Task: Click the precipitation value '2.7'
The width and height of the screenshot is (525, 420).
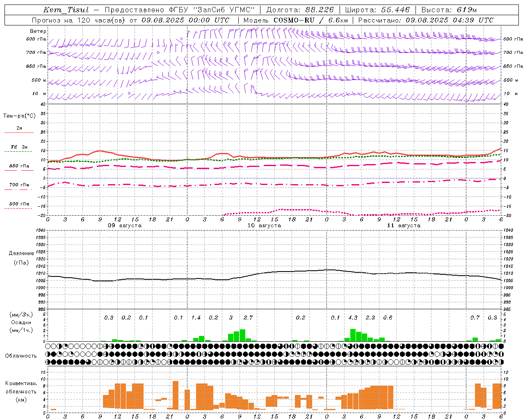Action: point(248,317)
